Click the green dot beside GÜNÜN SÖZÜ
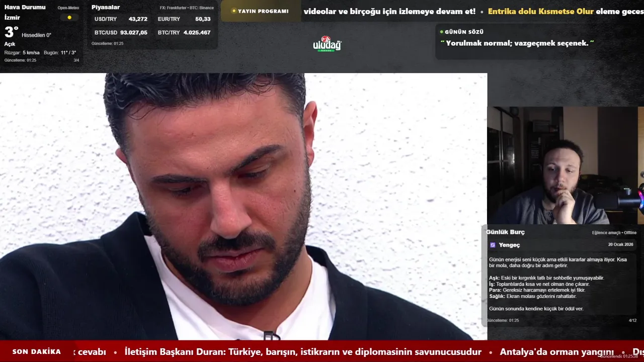This screenshot has height=362, width=644. 442,32
